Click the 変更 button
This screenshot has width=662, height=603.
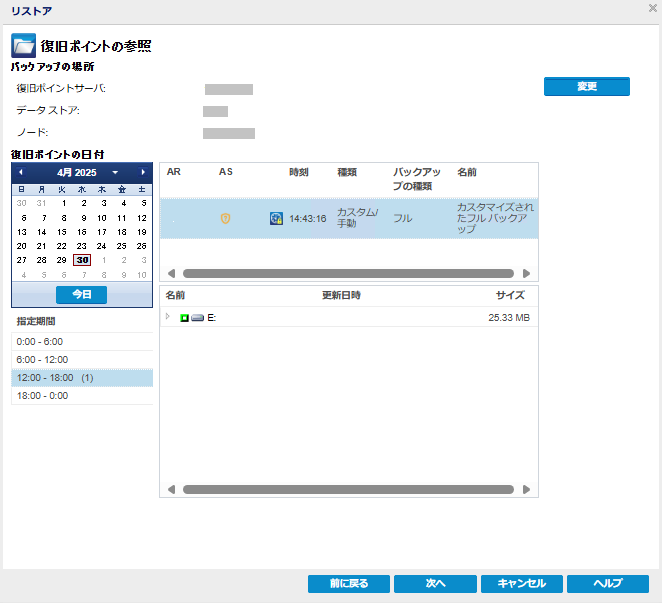point(586,87)
